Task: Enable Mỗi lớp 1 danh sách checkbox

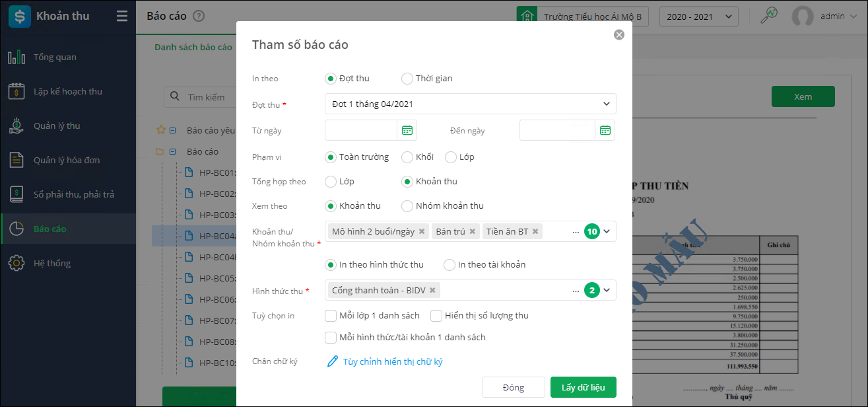Action: 331,316
